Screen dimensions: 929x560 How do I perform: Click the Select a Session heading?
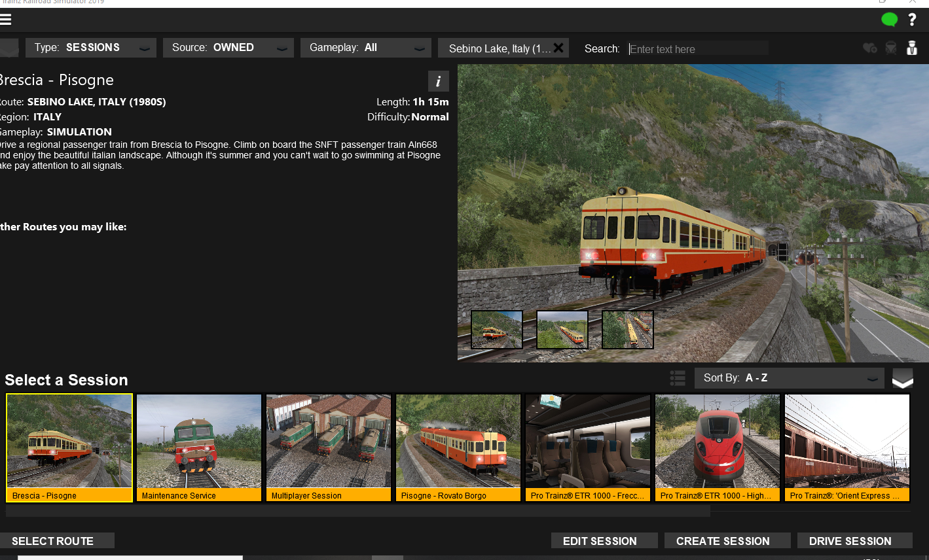(x=66, y=380)
